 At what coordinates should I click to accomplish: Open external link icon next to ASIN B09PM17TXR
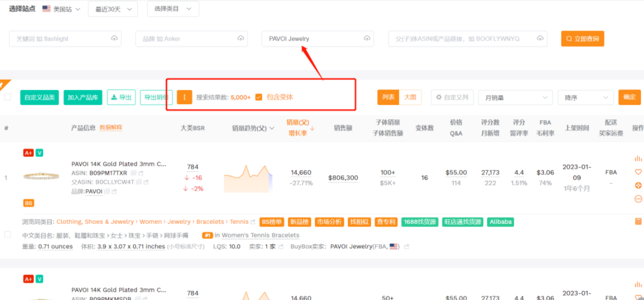click(x=141, y=173)
